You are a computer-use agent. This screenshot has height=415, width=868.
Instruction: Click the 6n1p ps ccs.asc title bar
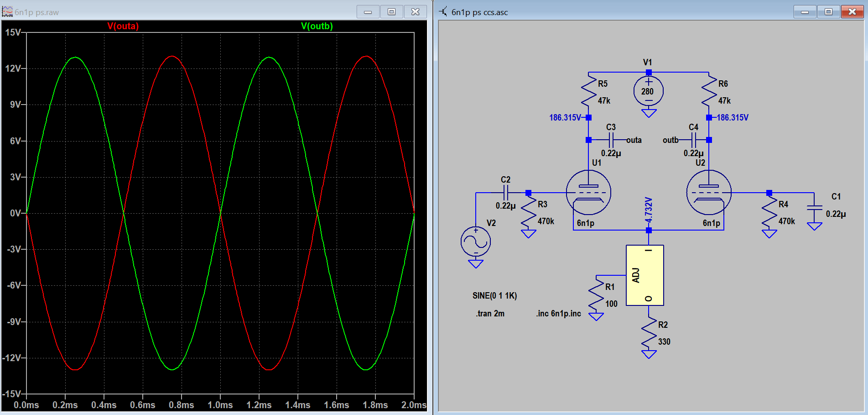(x=650, y=12)
